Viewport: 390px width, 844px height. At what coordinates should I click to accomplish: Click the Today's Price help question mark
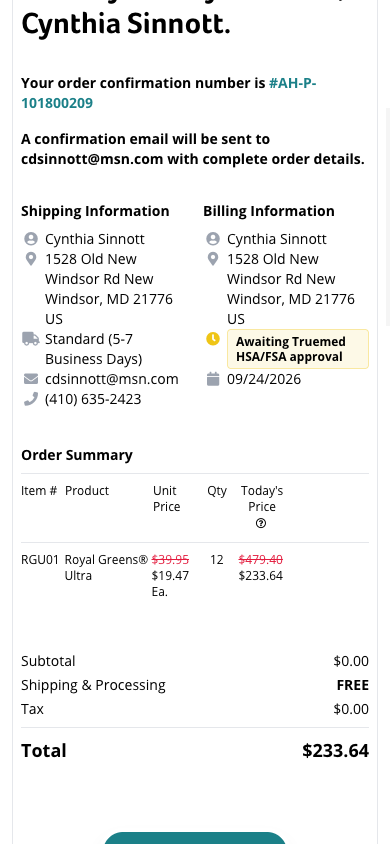click(x=261, y=523)
